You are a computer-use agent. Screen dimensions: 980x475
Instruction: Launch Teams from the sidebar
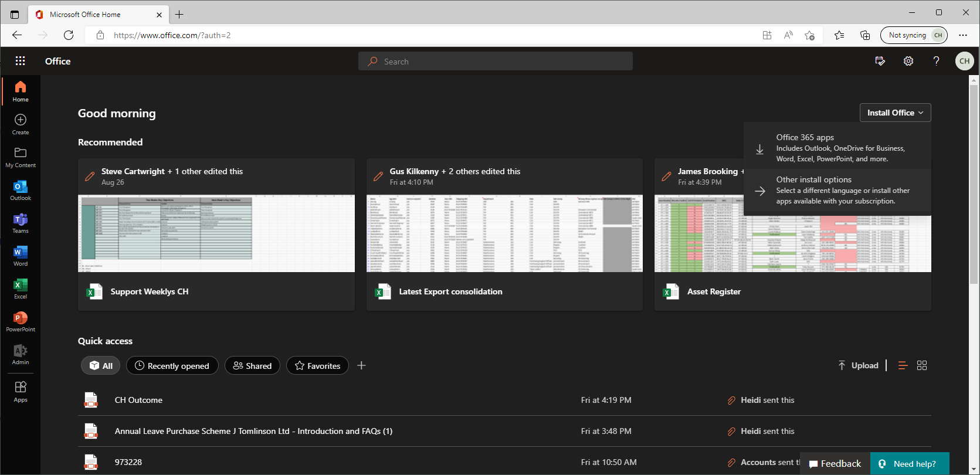click(21, 223)
